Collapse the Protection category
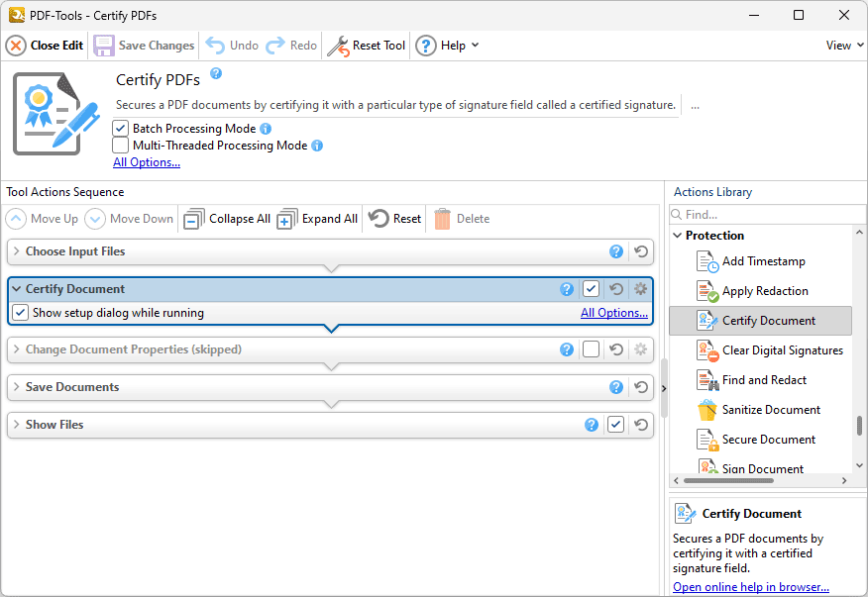868x597 pixels. pos(678,236)
